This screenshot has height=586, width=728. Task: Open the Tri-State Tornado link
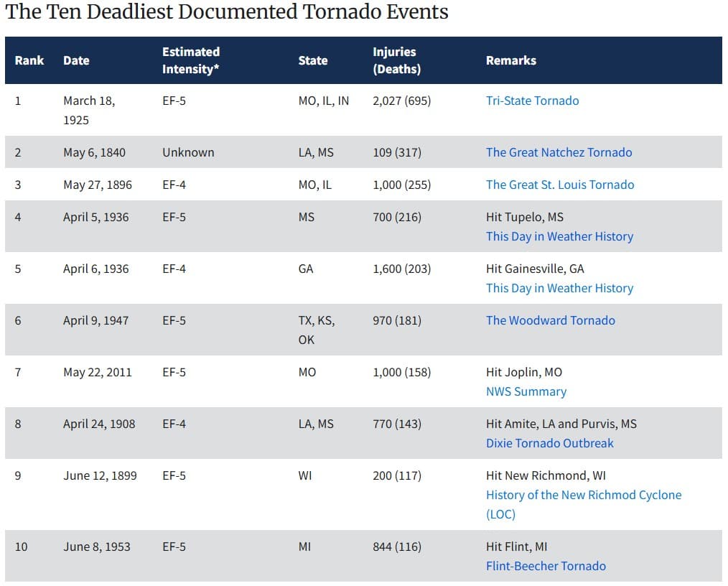(532, 101)
